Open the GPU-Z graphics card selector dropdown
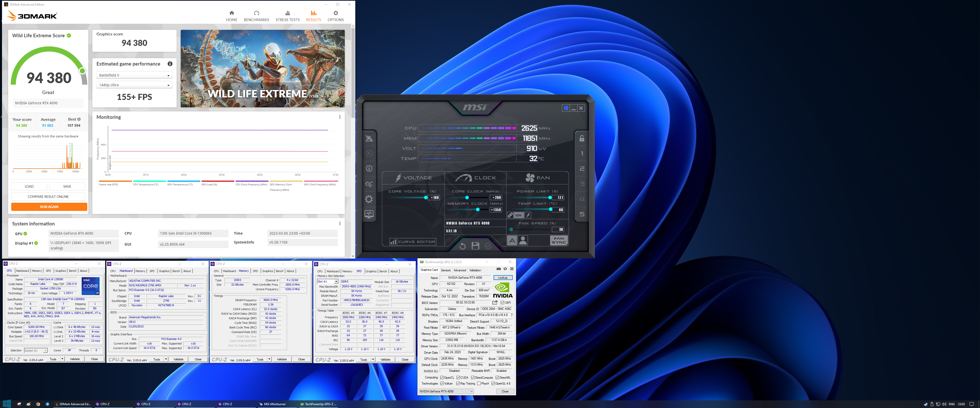This screenshot has height=408, width=980. [x=446, y=391]
